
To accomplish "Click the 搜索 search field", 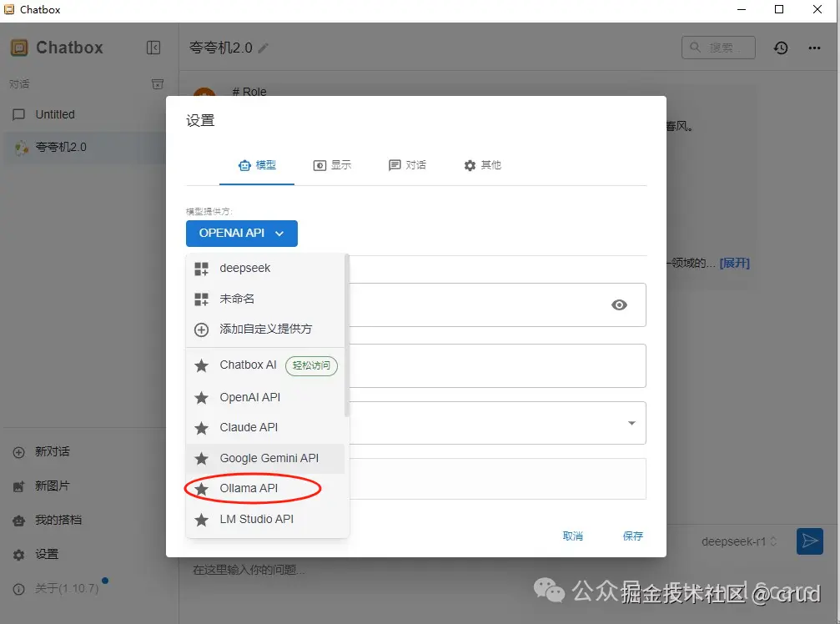I will pyautogui.click(x=718, y=48).
